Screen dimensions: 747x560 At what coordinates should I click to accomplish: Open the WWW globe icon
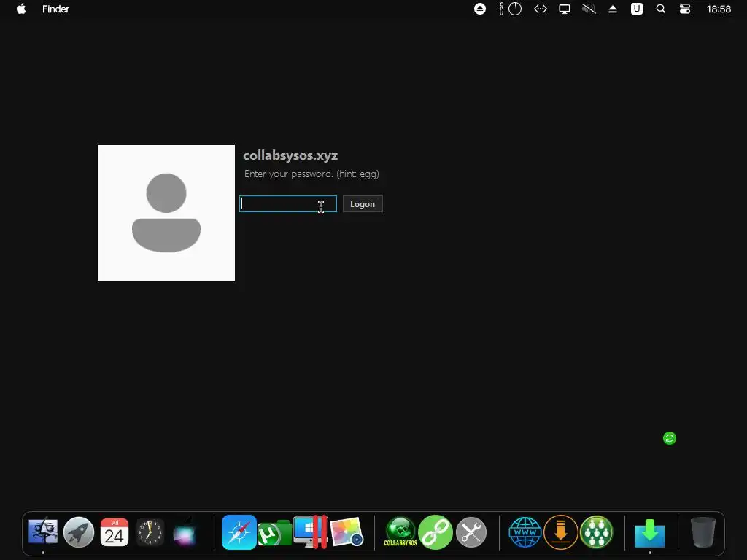coord(525,532)
